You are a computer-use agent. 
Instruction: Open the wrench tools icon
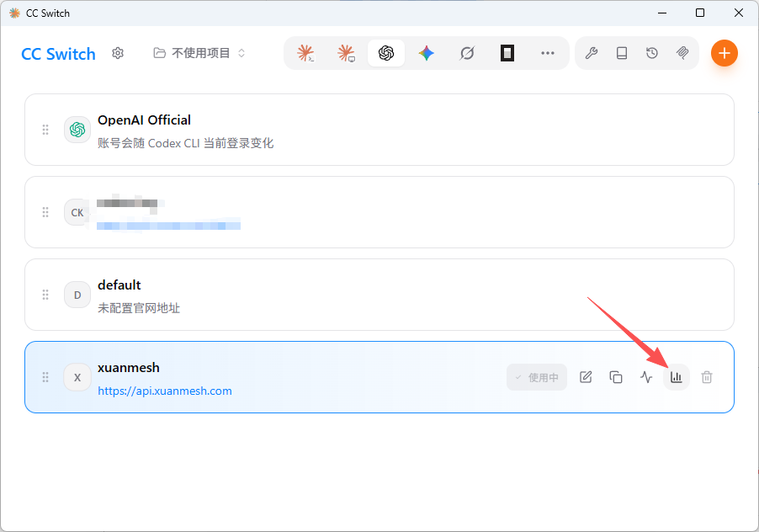click(x=591, y=53)
